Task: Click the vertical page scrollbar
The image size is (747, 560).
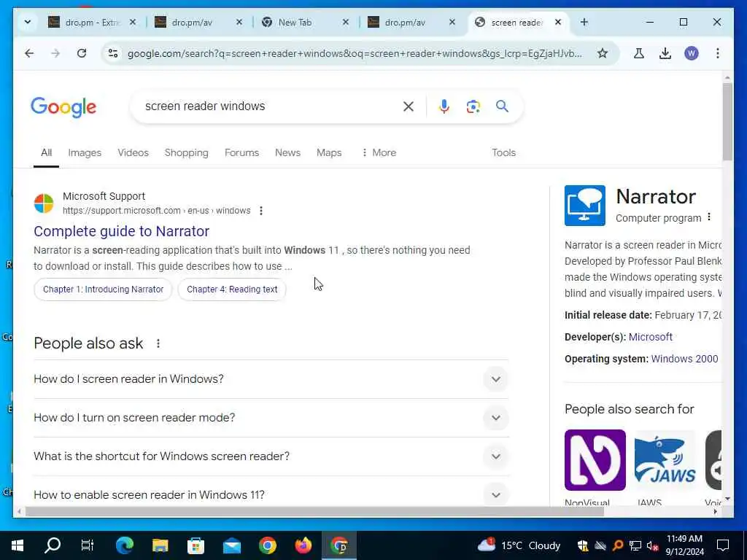Action: pos(727,122)
